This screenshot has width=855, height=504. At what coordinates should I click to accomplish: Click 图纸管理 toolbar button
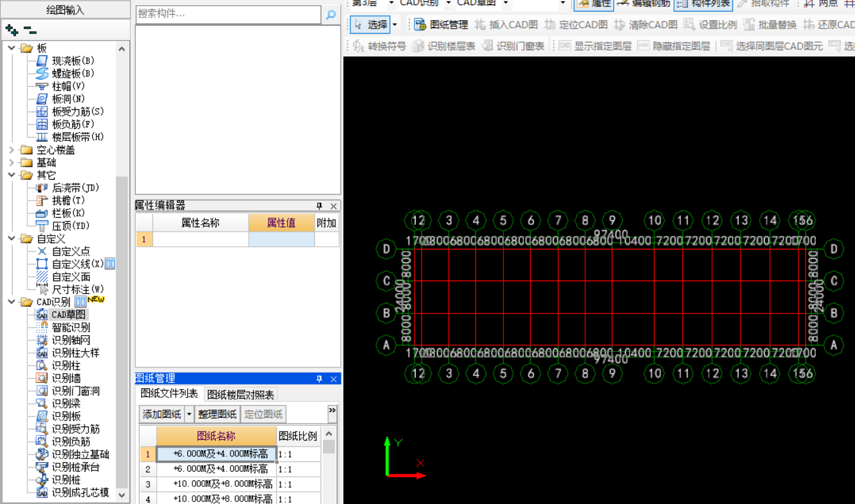click(441, 25)
